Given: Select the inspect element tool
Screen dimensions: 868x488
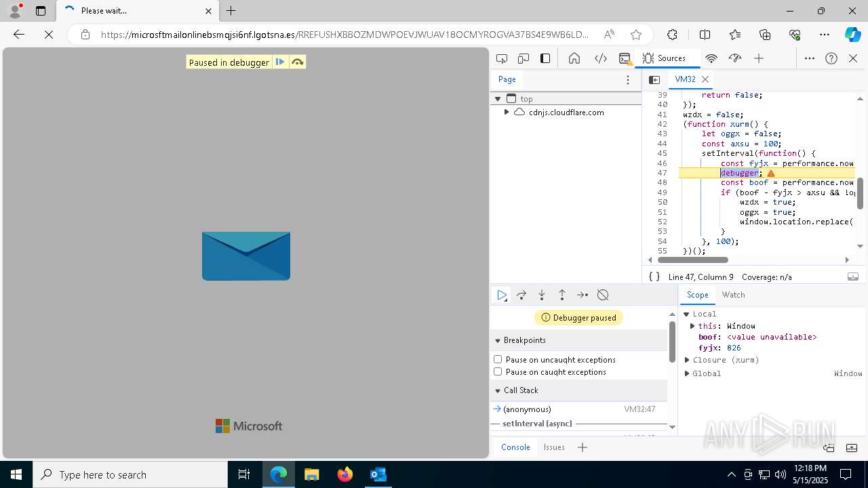Looking at the screenshot, I should 502,58.
